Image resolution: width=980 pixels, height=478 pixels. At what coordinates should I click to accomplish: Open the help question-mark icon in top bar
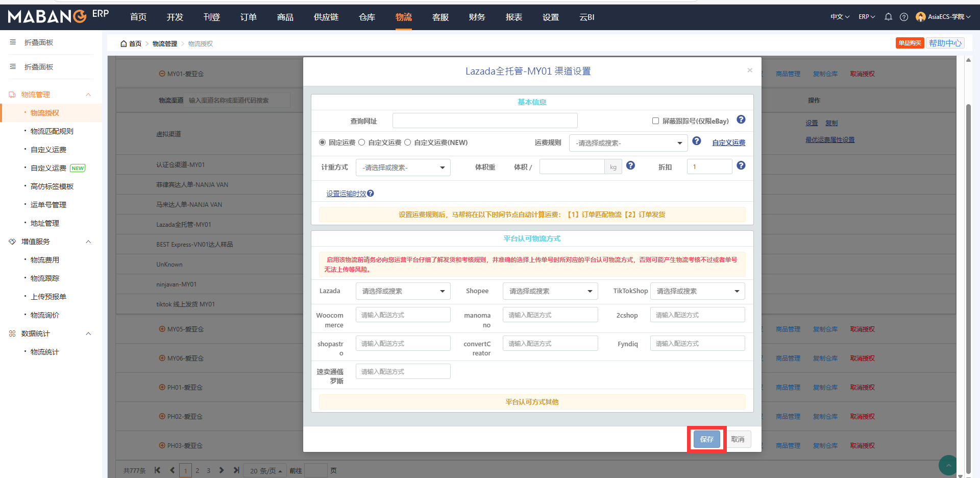[904, 17]
